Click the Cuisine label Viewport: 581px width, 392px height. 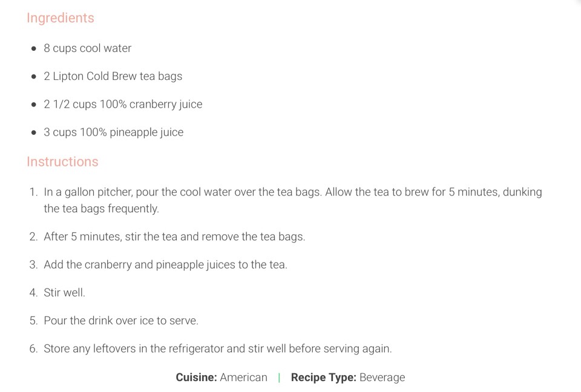196,377
